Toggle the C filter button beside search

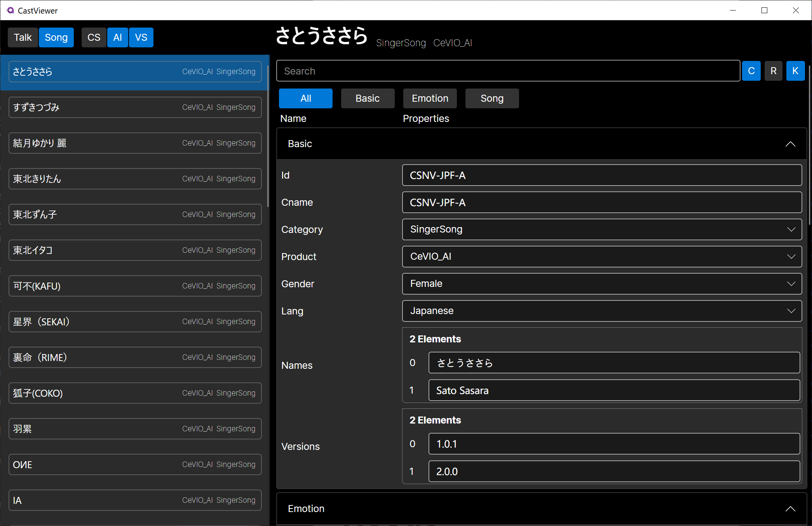[x=751, y=71]
